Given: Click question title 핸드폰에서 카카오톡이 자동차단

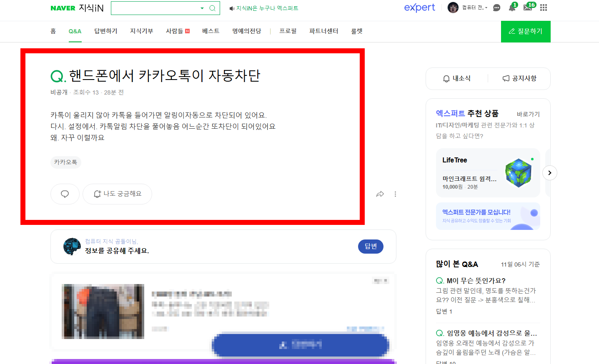Looking at the screenshot, I should (x=164, y=75).
